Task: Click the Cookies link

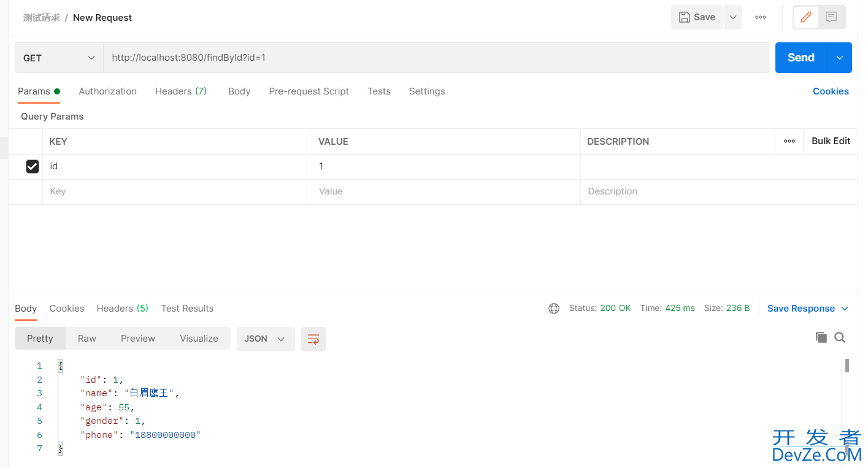Action: coord(831,91)
